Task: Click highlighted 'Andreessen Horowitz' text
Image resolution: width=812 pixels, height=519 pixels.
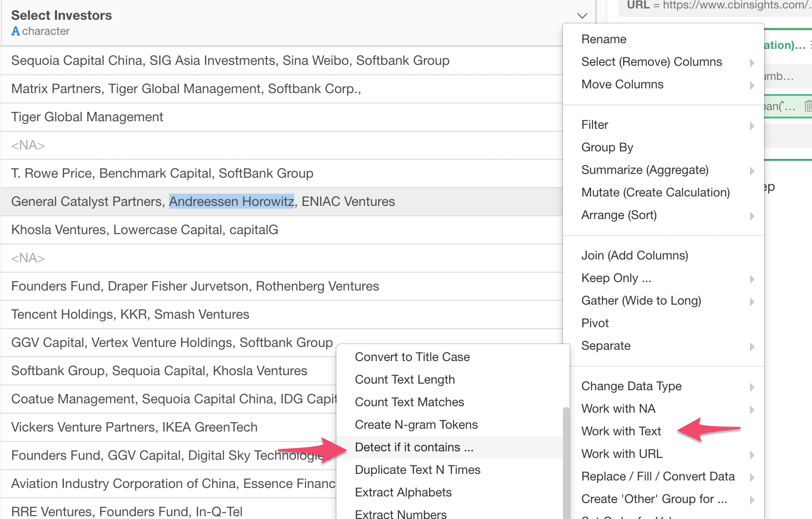Action: (232, 202)
